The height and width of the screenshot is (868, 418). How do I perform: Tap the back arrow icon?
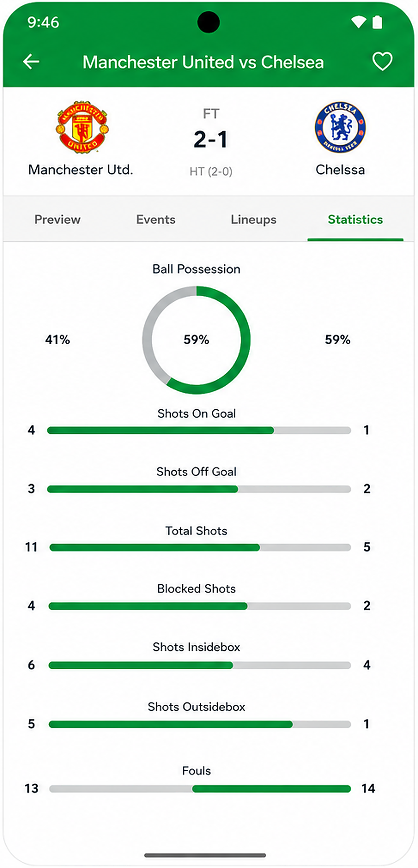pyautogui.click(x=31, y=62)
